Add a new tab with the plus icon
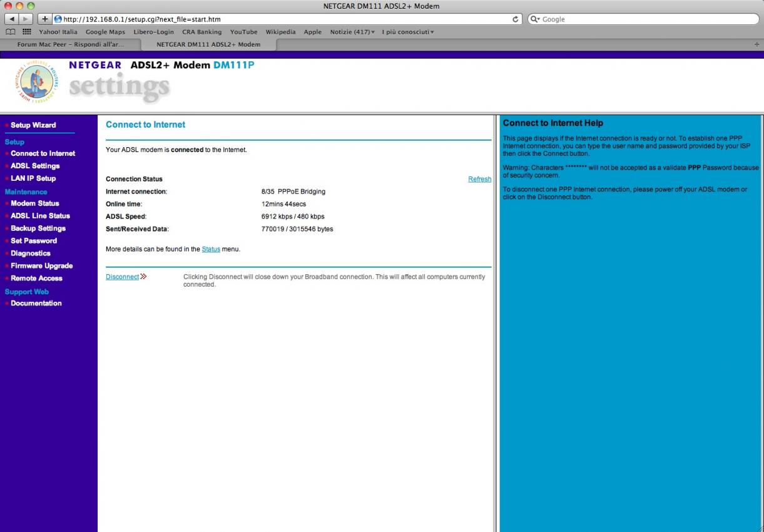Image resolution: width=764 pixels, height=532 pixels. (x=756, y=44)
